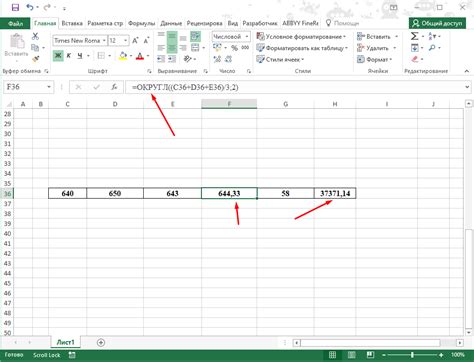The height and width of the screenshot is (362, 474).
Task: Click the Sort and Filter icon
Action: pos(432,36)
